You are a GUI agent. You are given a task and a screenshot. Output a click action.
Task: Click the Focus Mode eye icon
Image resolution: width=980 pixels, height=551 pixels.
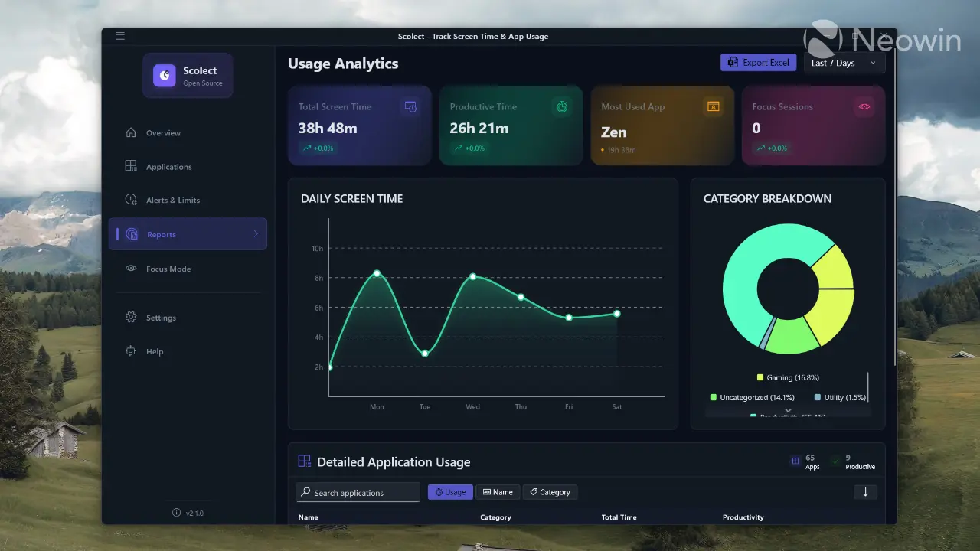[131, 269]
